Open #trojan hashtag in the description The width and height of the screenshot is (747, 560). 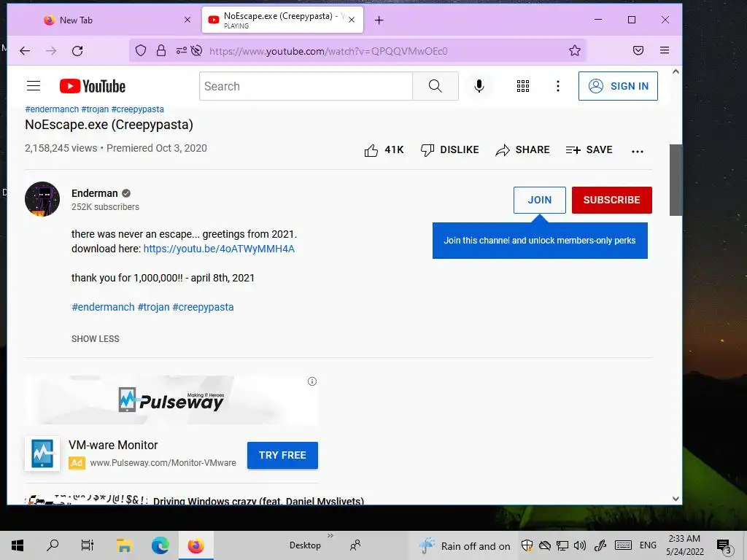point(153,307)
